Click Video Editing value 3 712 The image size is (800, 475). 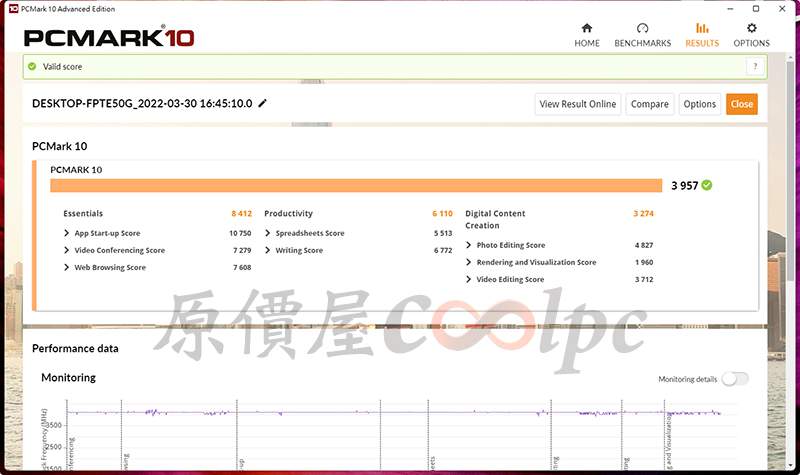[644, 279]
